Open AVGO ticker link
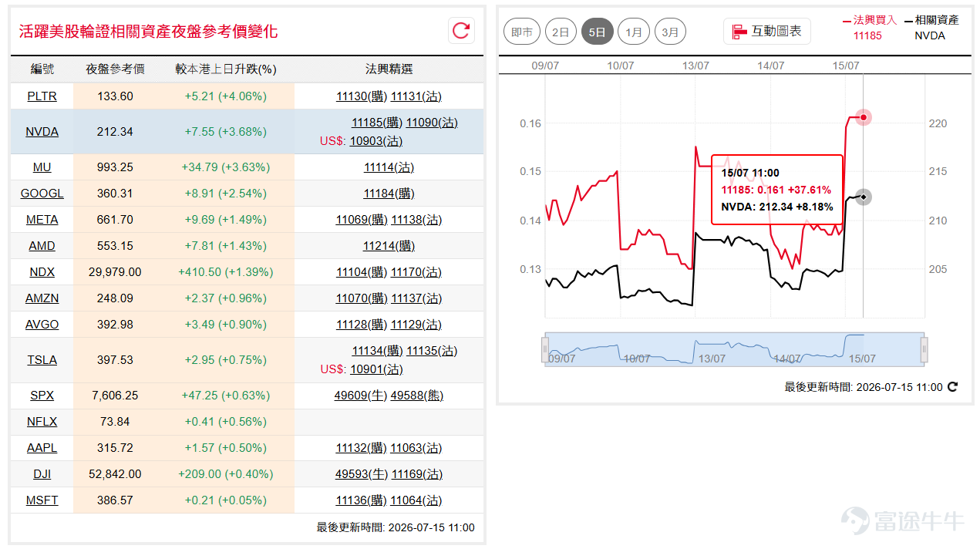Image resolution: width=980 pixels, height=549 pixels. pos(42,325)
